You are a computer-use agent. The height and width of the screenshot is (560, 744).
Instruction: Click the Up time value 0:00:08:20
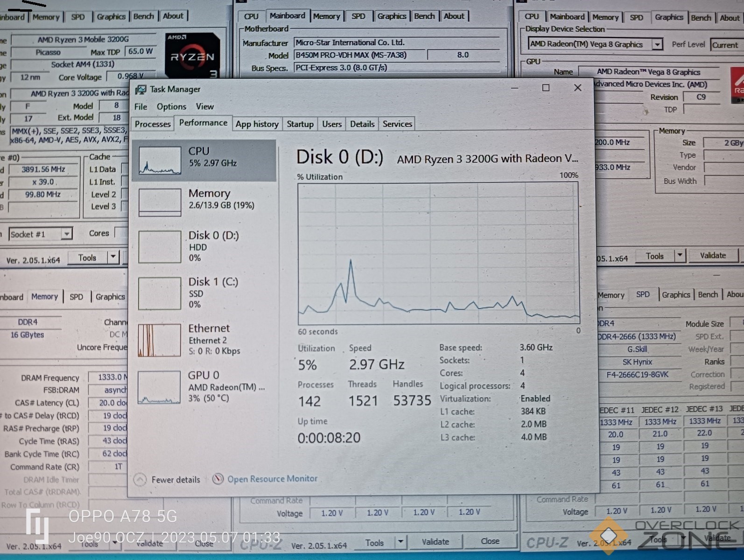(x=329, y=438)
